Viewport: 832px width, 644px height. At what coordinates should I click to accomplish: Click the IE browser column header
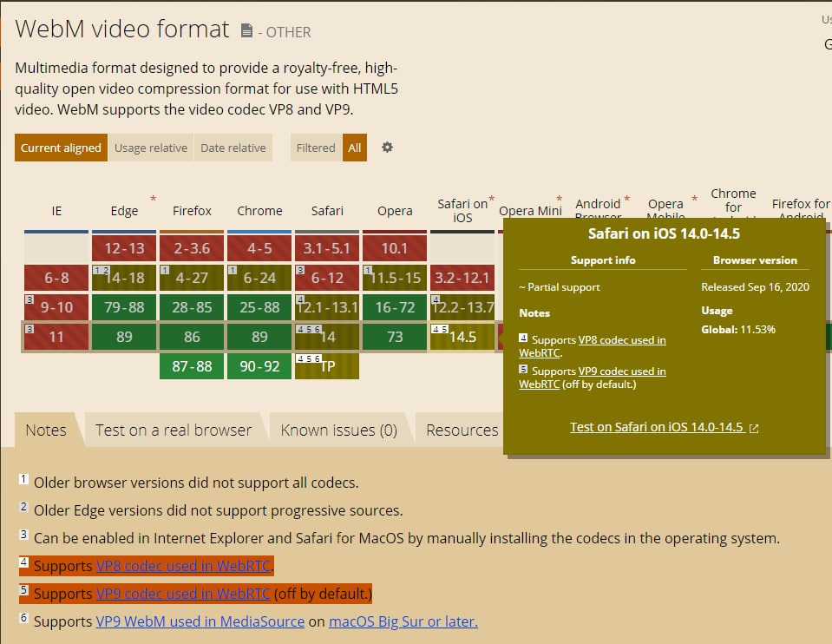(x=56, y=211)
